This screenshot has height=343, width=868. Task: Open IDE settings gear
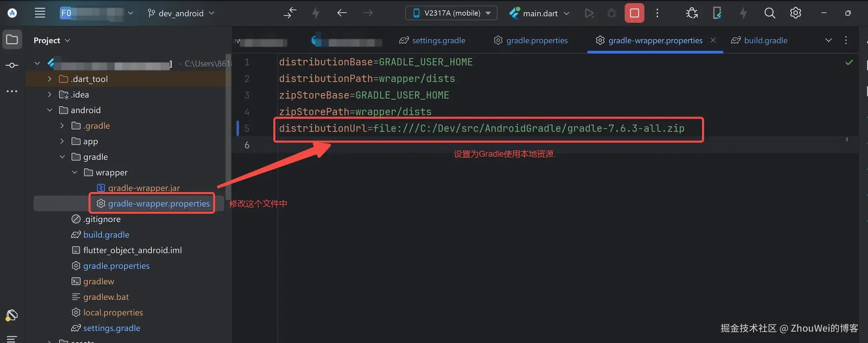796,13
